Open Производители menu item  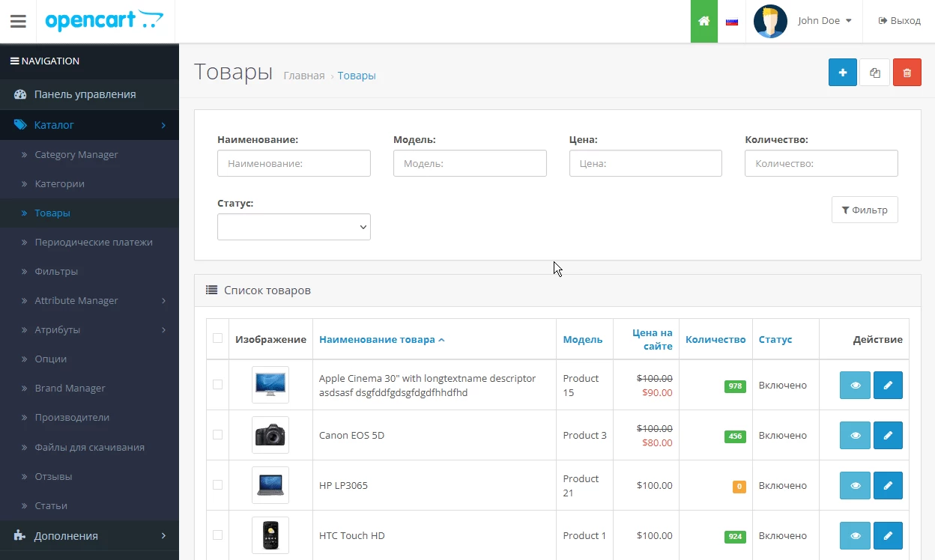pos(89,417)
